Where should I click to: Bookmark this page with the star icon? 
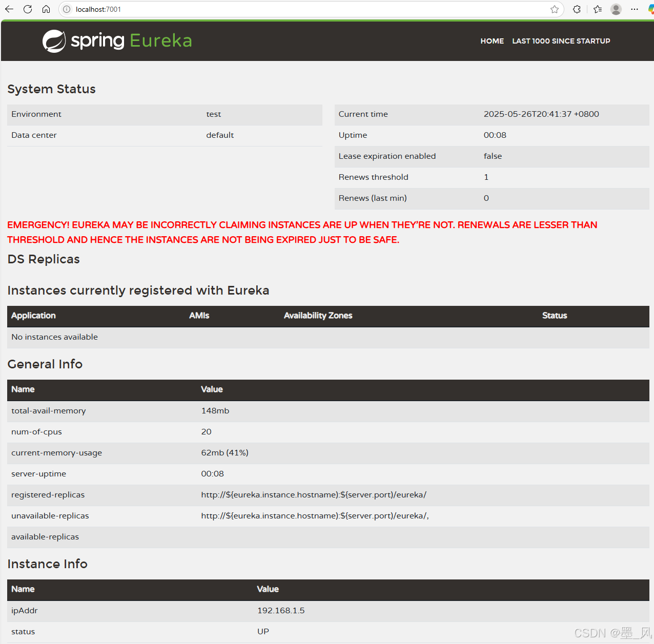click(555, 9)
